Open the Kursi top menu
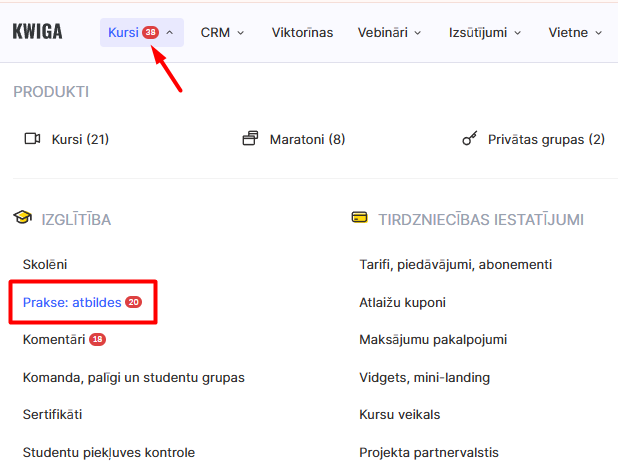618x471 pixels. tap(142, 32)
